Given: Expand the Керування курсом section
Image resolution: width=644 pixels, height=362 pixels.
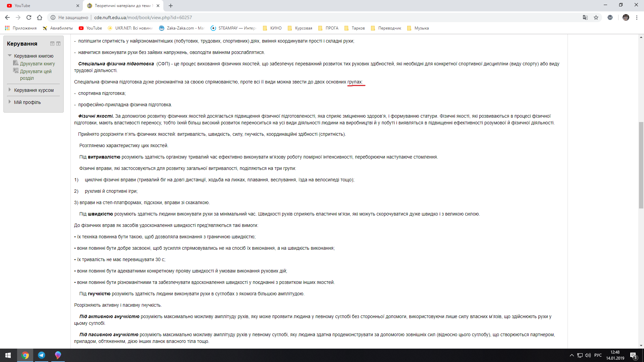Looking at the screenshot, I should click(x=9, y=90).
